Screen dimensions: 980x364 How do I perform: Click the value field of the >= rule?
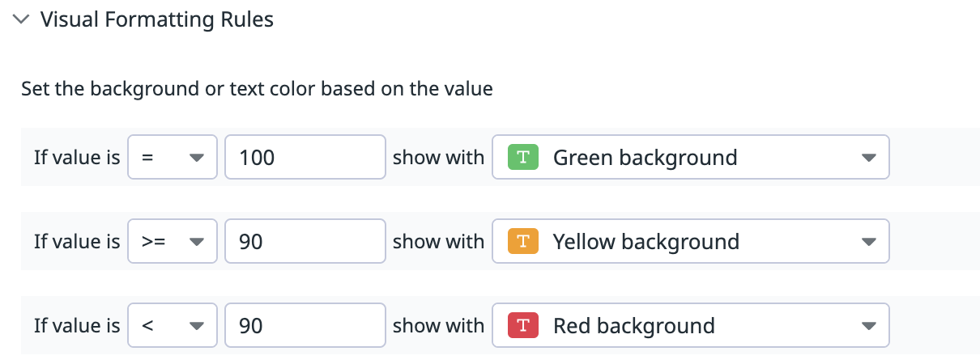(x=305, y=241)
